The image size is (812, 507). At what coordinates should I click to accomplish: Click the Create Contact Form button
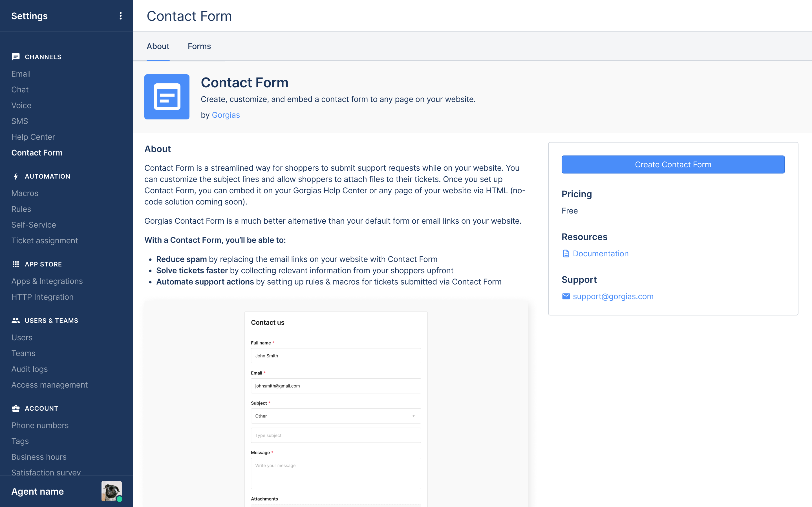point(673,164)
